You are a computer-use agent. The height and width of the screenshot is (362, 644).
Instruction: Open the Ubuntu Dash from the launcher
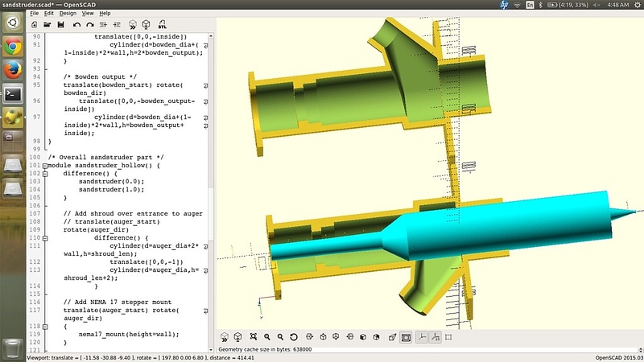click(13, 23)
